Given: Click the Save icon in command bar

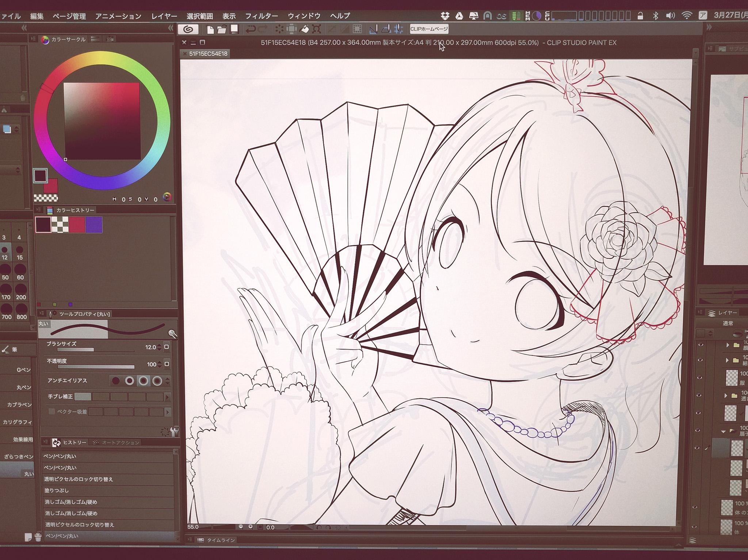Looking at the screenshot, I should pos(234,29).
